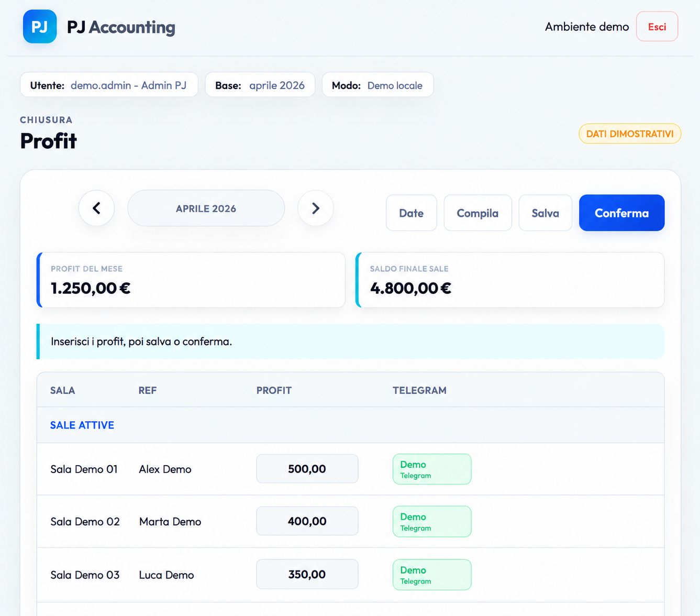Click the Saldo finale sale card
This screenshot has height=616, width=700.
pos(510,280)
